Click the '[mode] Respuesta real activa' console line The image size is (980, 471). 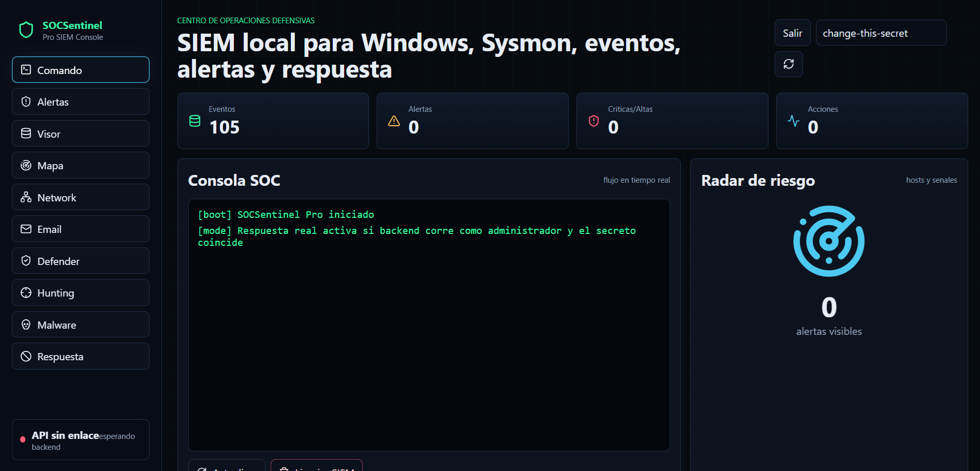tap(417, 237)
